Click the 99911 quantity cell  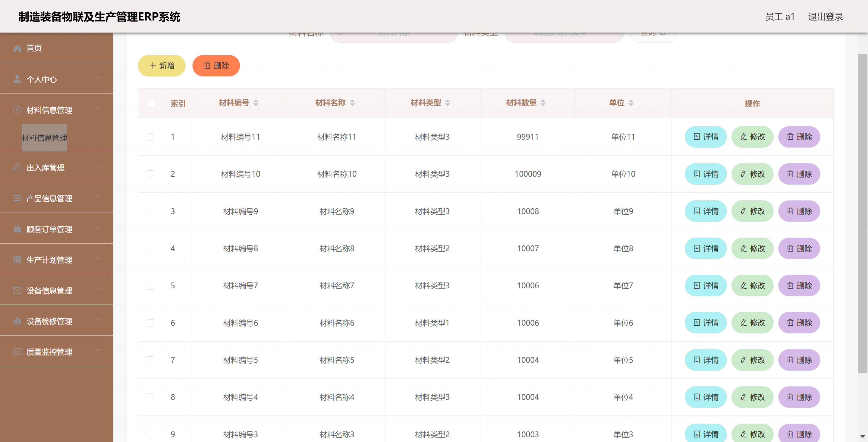pyautogui.click(x=528, y=137)
